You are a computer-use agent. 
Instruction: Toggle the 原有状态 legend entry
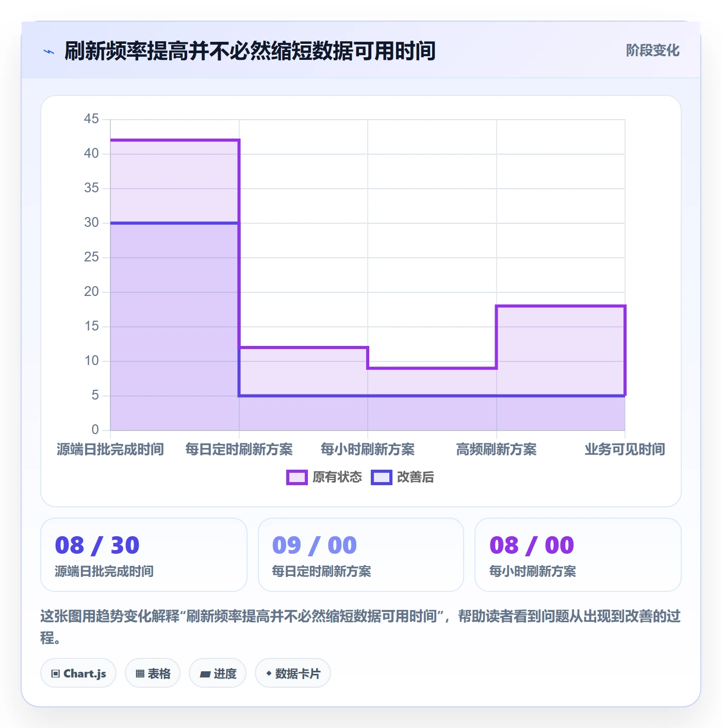pos(324,477)
